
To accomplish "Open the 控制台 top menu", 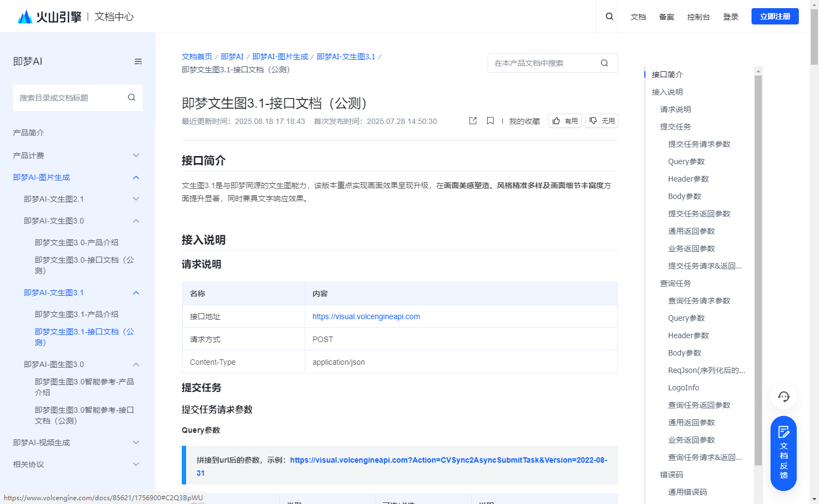I will (x=699, y=17).
